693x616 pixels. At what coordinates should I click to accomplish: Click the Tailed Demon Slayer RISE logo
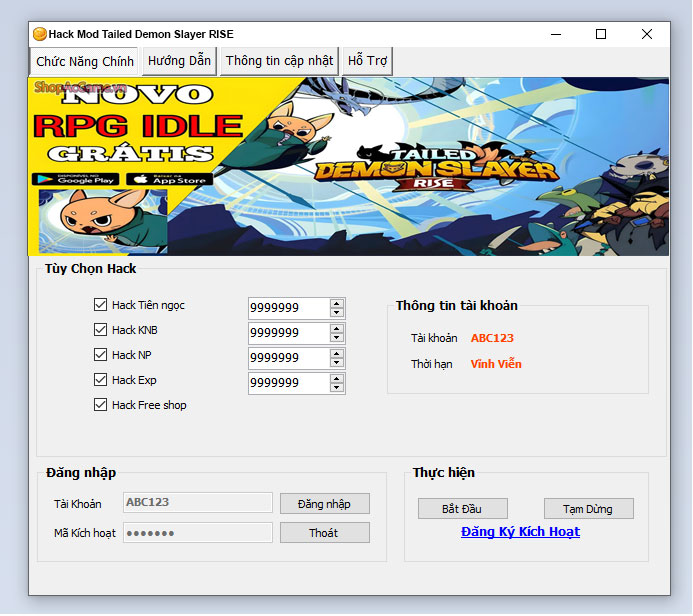(436, 169)
